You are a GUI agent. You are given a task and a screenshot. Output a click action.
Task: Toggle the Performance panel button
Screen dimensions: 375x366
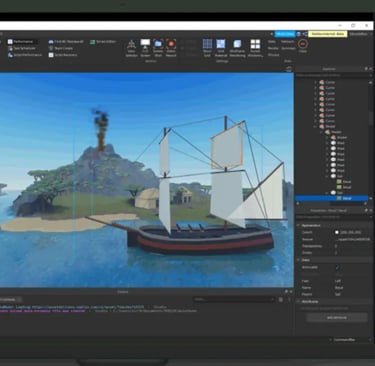point(22,42)
